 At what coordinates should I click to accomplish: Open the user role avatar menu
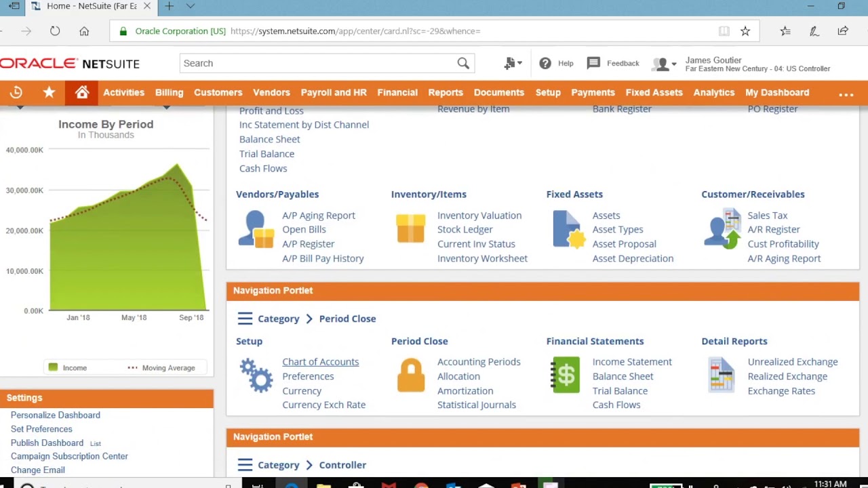coord(663,64)
